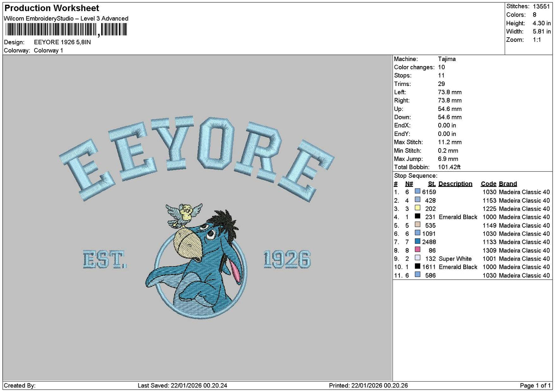This screenshot has height=392, width=555.
Task: Click the Colors value 8
Action: [x=534, y=15]
